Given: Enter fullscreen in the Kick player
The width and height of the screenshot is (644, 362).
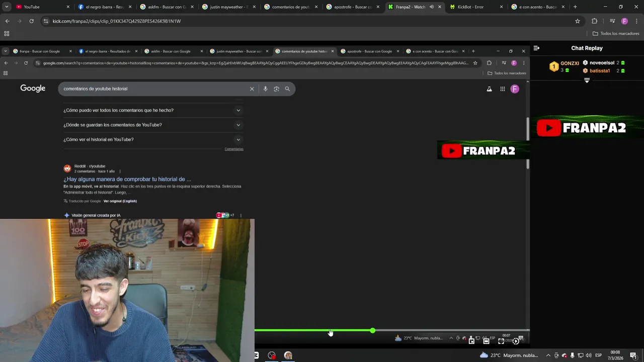Looking at the screenshot, I should click(501, 341).
